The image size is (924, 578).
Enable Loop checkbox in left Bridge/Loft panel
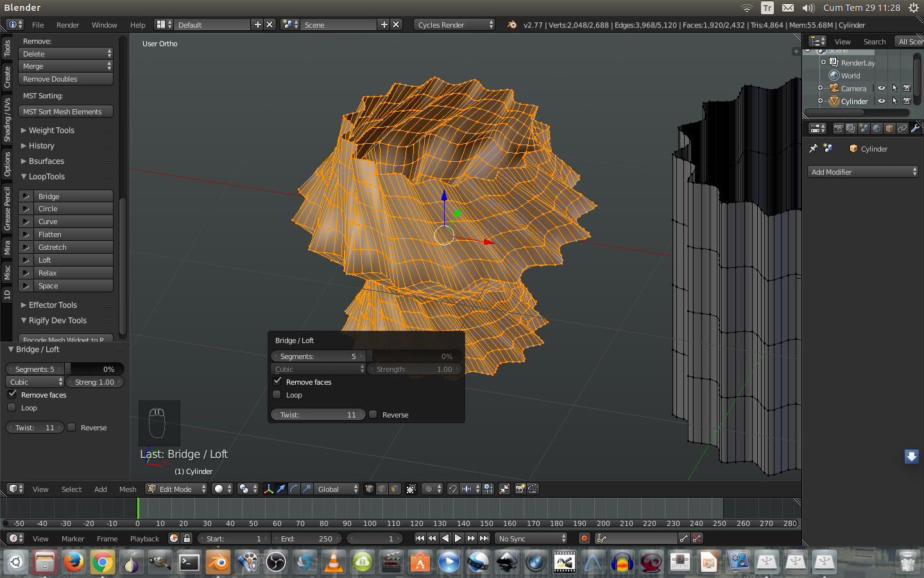[12, 407]
